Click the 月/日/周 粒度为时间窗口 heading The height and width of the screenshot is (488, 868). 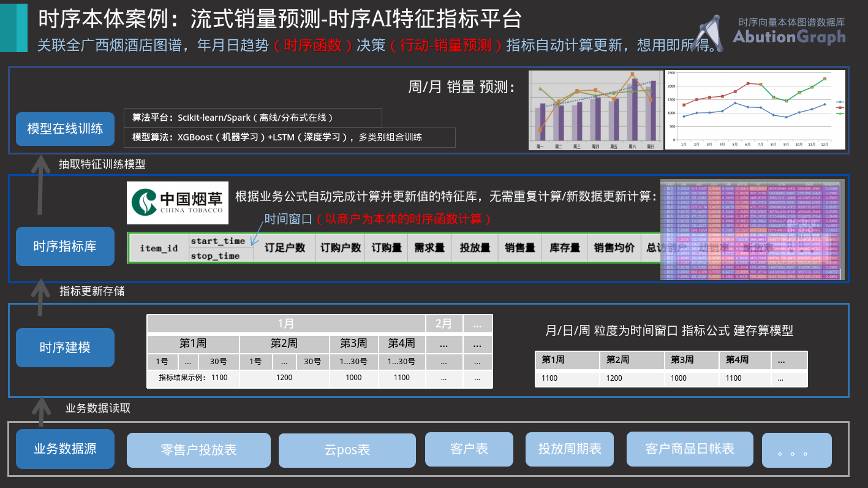669,330
